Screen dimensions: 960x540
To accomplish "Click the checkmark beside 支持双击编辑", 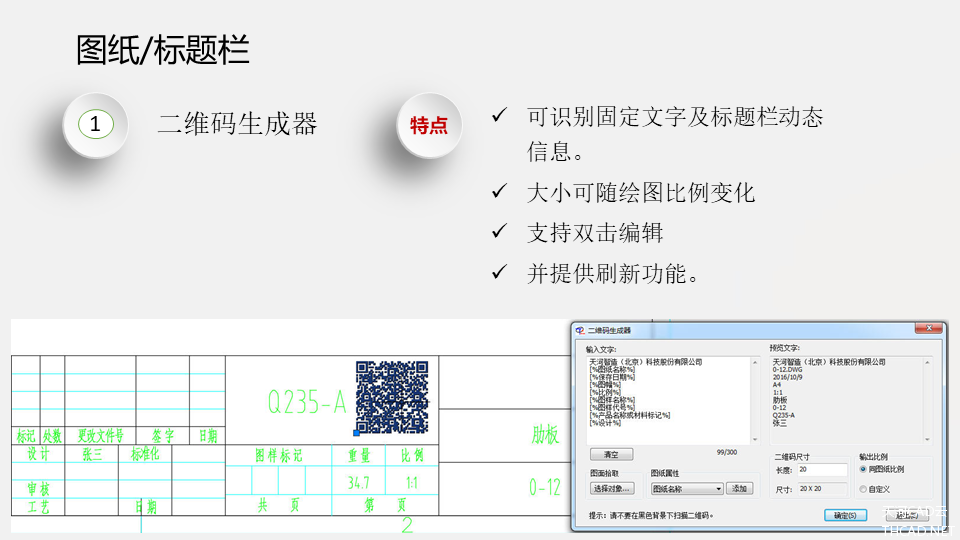I will (x=500, y=231).
